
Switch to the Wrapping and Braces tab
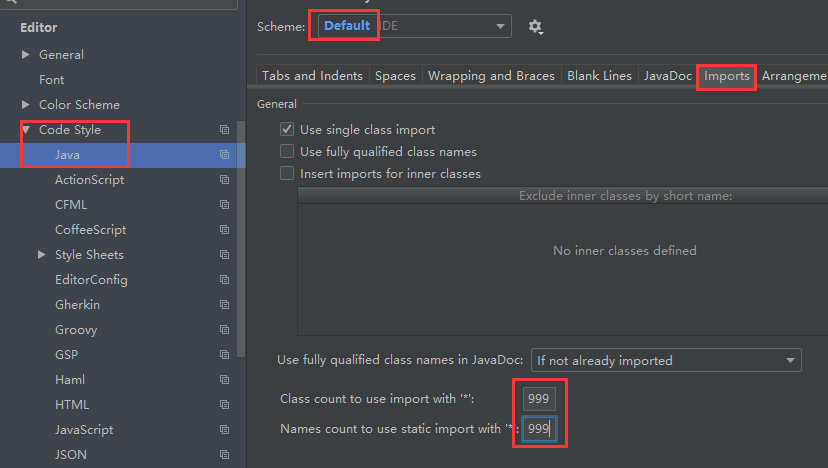(x=491, y=76)
